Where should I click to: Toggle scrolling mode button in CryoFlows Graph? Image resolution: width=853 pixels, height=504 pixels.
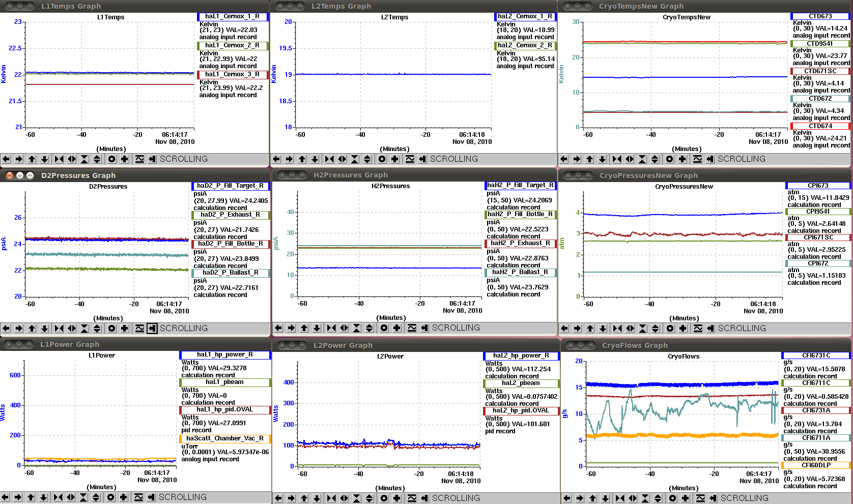(x=713, y=498)
